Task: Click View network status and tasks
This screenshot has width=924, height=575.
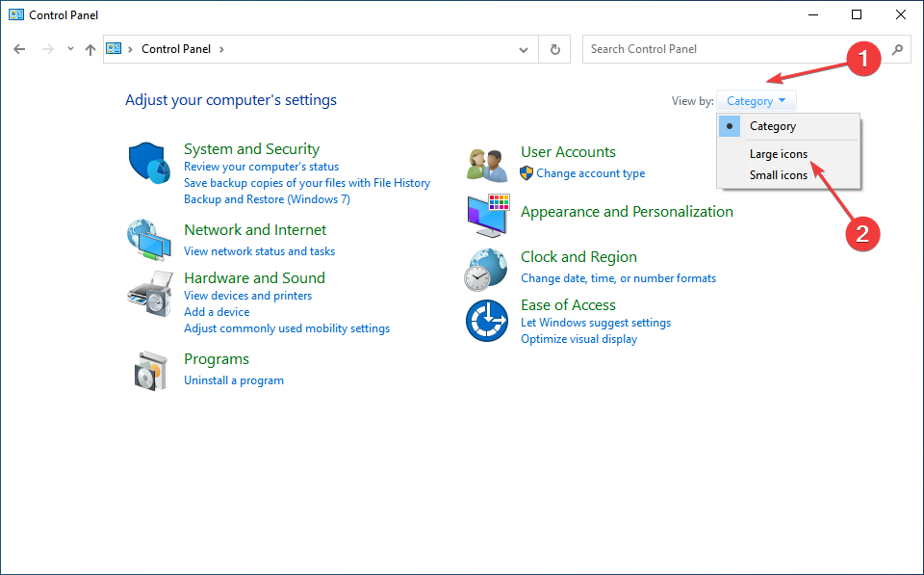Action: pos(259,251)
